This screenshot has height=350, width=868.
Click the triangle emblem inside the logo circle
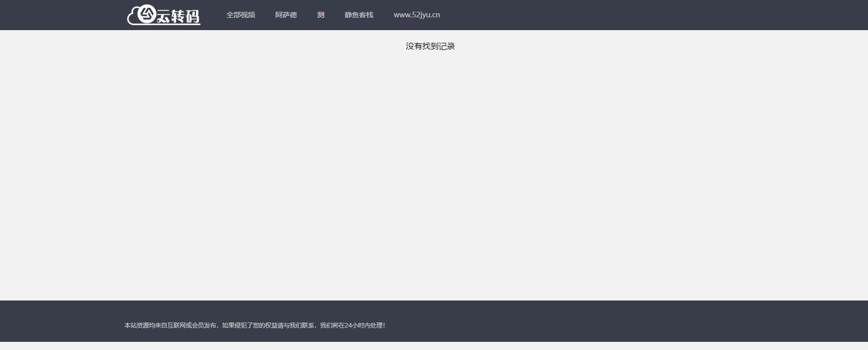(x=147, y=14)
